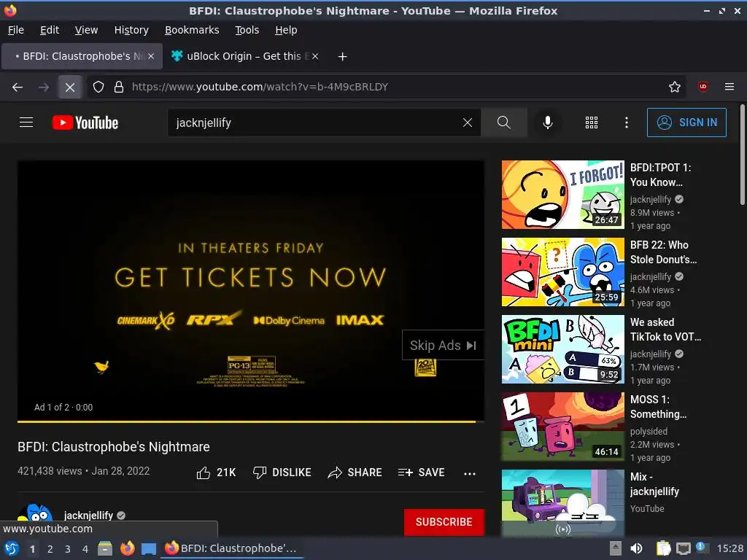Open the YouTube apps grid
This screenshot has width=747, height=560.
tap(591, 122)
